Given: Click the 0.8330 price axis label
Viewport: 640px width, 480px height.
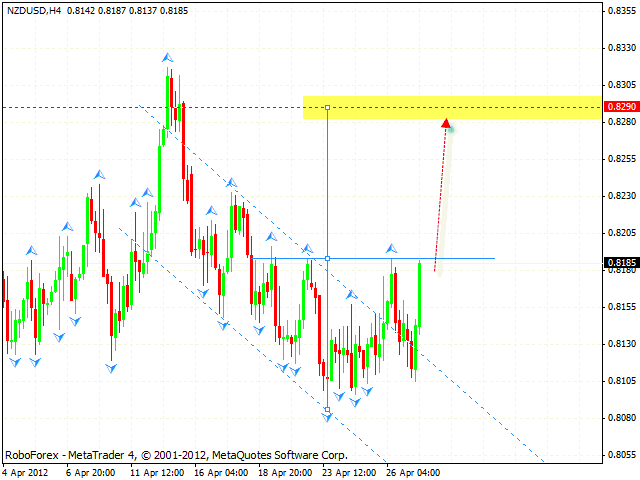Looking at the screenshot, I should (622, 48).
